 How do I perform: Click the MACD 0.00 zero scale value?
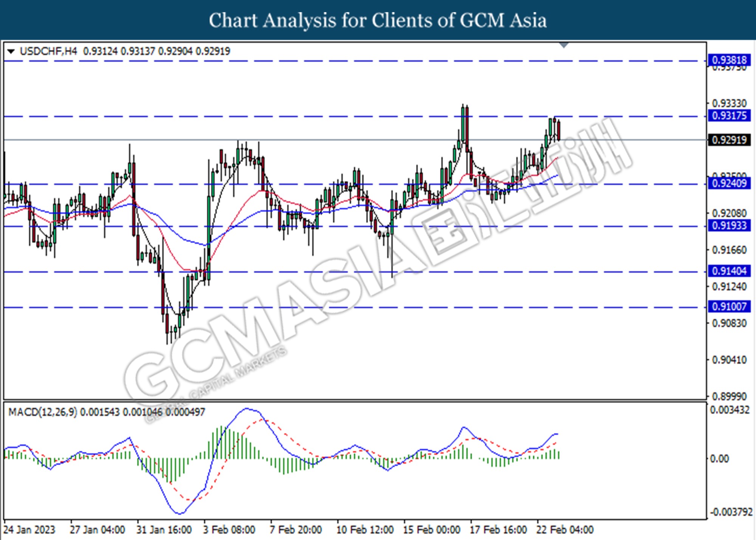pyautogui.click(x=719, y=459)
